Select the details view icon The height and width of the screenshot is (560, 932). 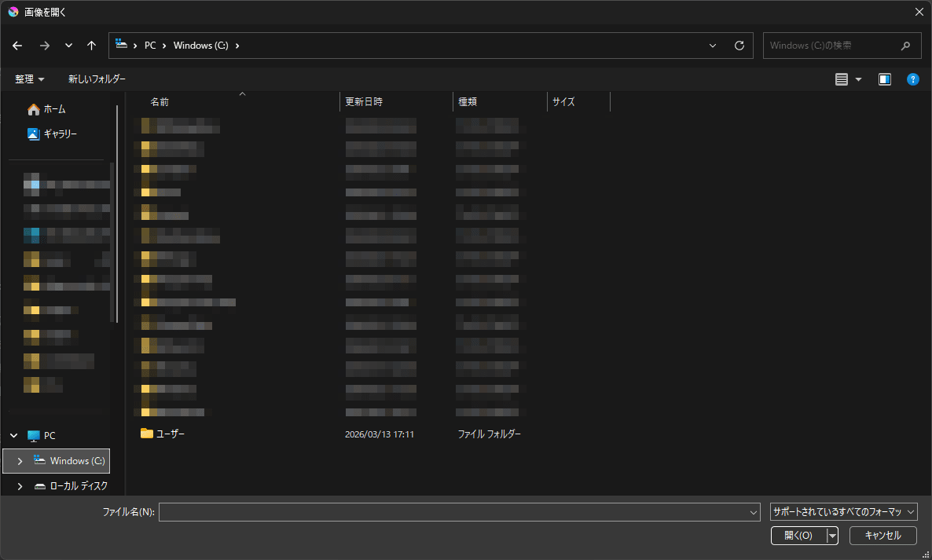tap(842, 79)
